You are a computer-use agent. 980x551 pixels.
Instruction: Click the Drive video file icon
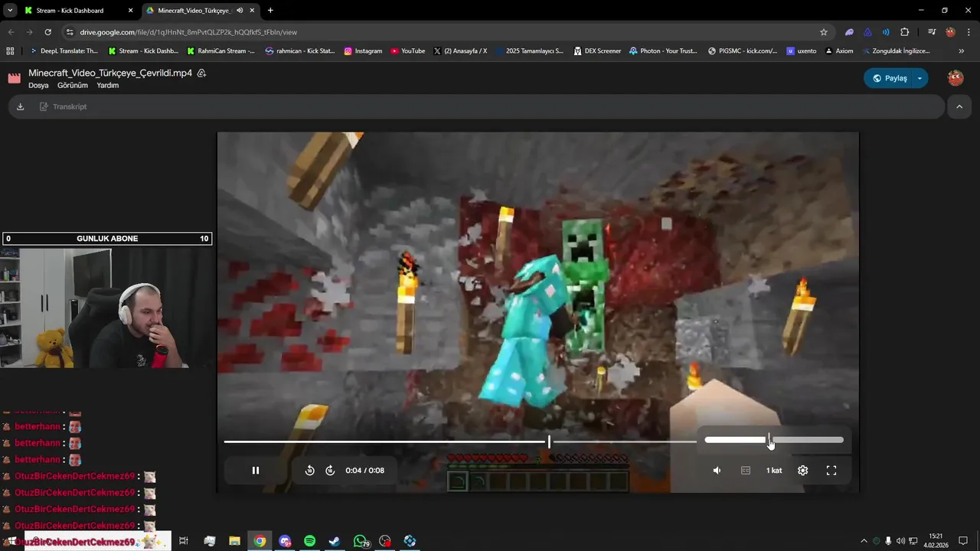14,78
